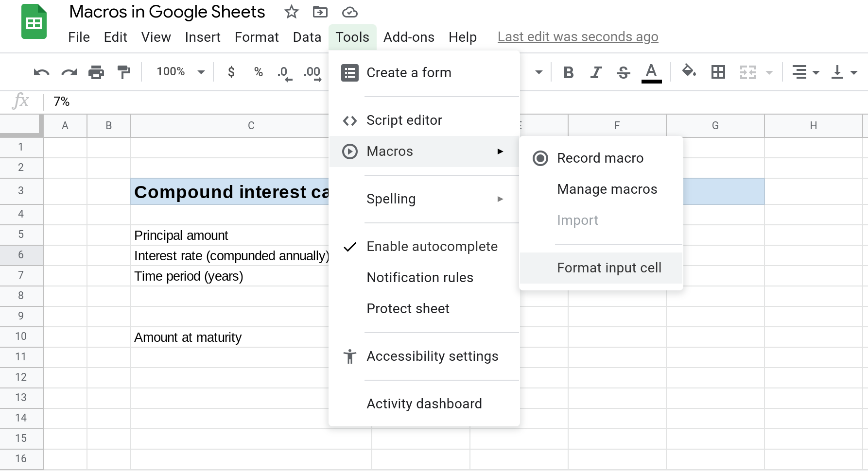The image size is (868, 471).
Task: Open Activity dashboard
Action: pos(424,404)
